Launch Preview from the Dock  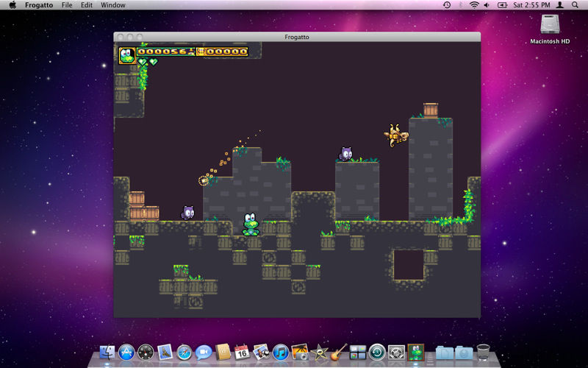[262, 353]
